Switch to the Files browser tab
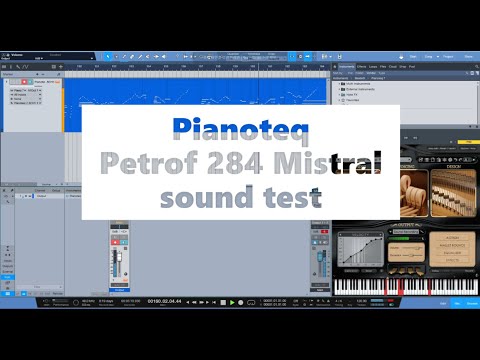480x360 pixels. point(383,67)
